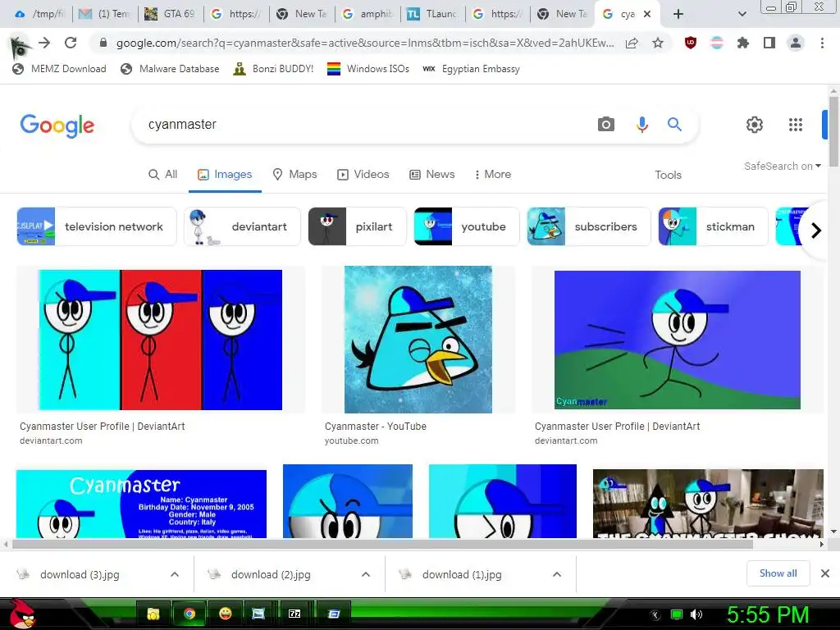Filter by pixilart chip
This screenshot has height=630, width=840.
[x=357, y=226]
